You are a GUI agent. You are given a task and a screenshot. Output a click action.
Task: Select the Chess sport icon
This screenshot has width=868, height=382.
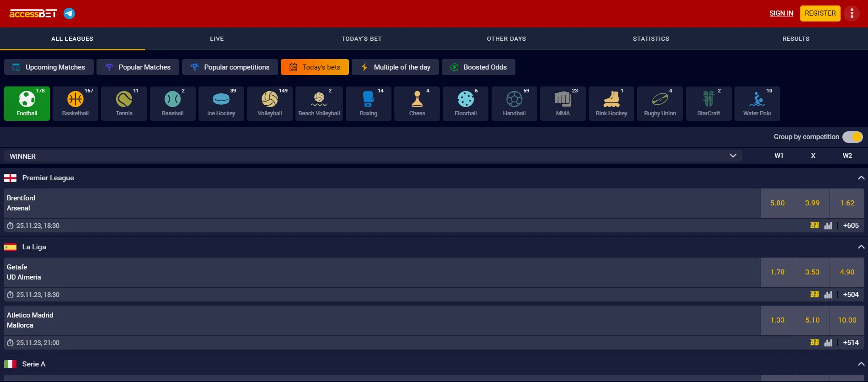point(417,103)
